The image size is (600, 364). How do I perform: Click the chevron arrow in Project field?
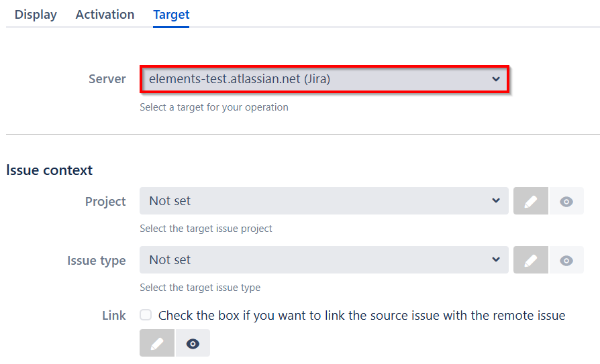[x=496, y=200]
